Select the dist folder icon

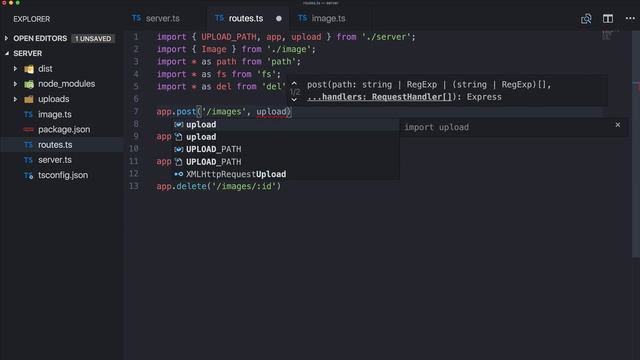(29, 69)
